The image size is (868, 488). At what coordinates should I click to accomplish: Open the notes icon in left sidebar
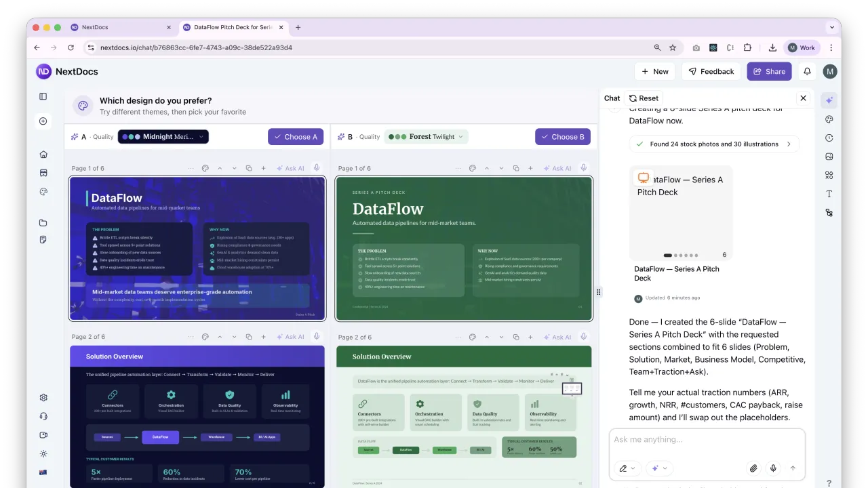(x=43, y=240)
